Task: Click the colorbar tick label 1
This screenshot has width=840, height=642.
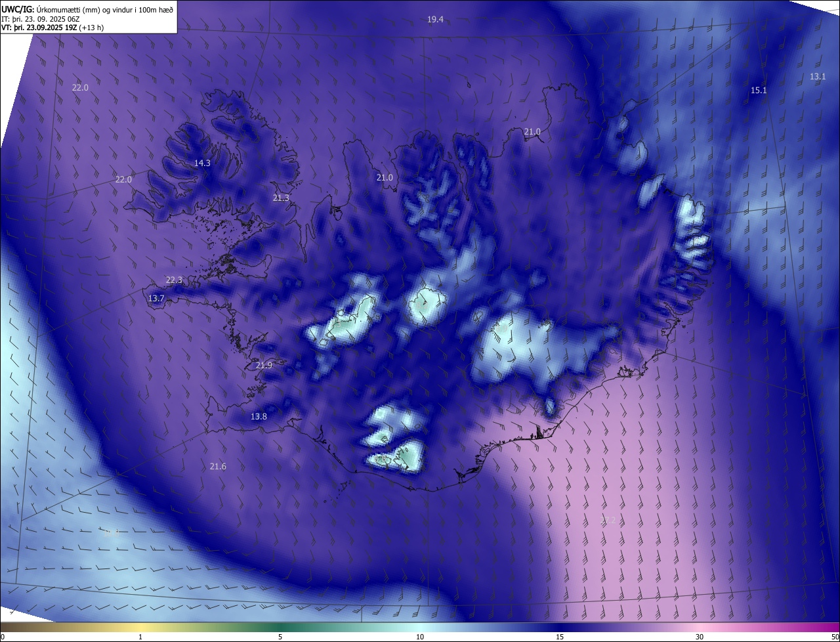Action: coord(140,637)
